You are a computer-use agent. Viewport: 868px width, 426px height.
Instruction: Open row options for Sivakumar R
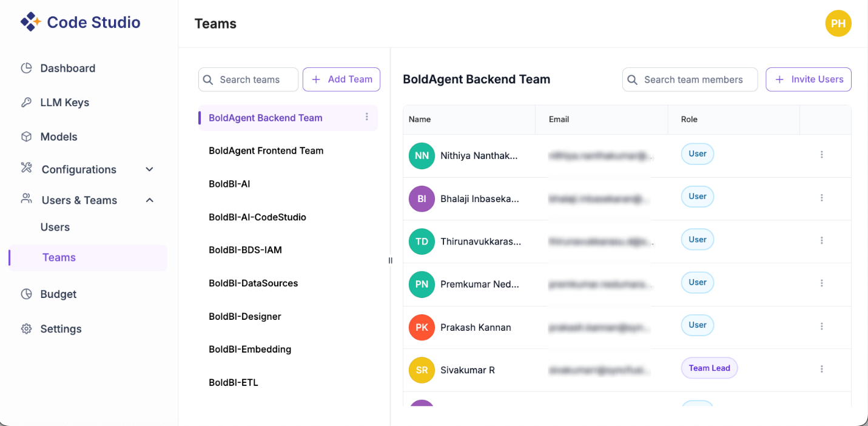point(822,368)
